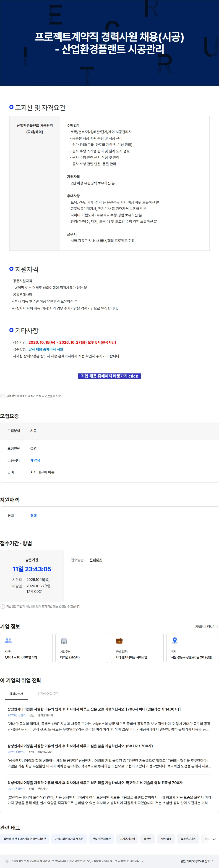Switch to the 인적성·면접 후기 tab

click(x=48, y=694)
